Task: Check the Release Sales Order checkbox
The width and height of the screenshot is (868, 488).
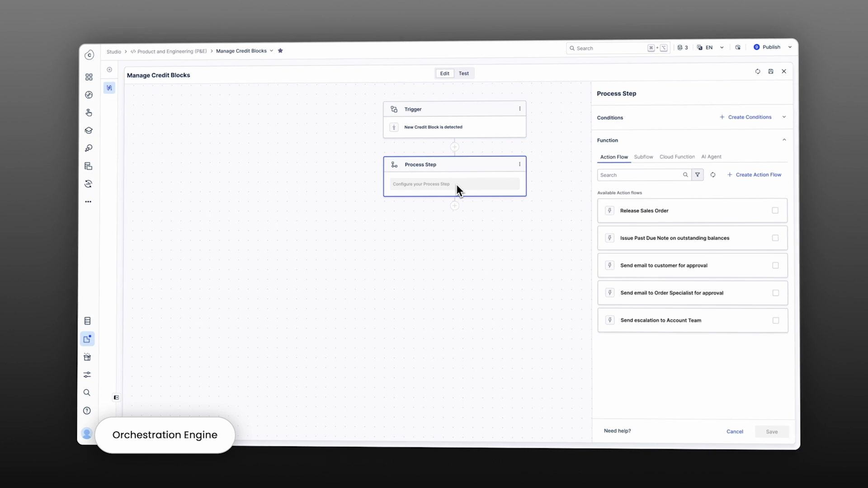Action: pyautogui.click(x=775, y=211)
